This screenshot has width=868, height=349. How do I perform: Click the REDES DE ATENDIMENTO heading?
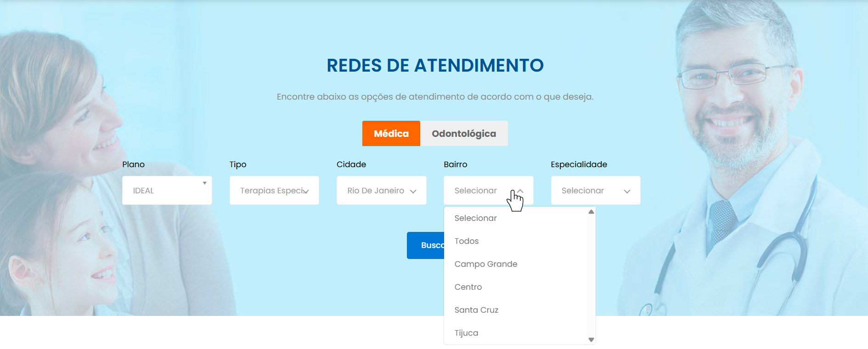(435, 66)
